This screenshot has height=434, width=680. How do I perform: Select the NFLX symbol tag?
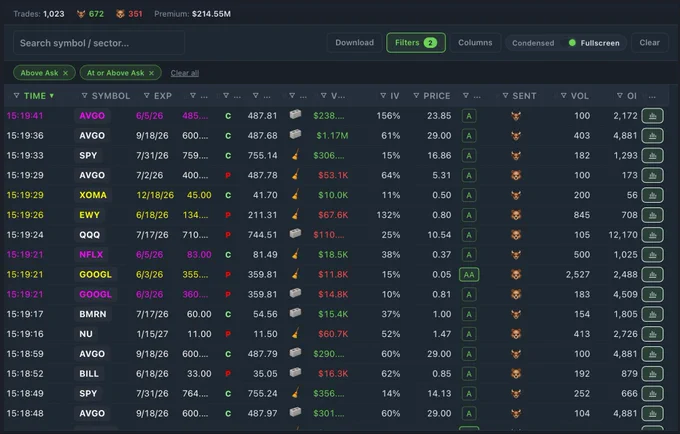tap(91, 255)
